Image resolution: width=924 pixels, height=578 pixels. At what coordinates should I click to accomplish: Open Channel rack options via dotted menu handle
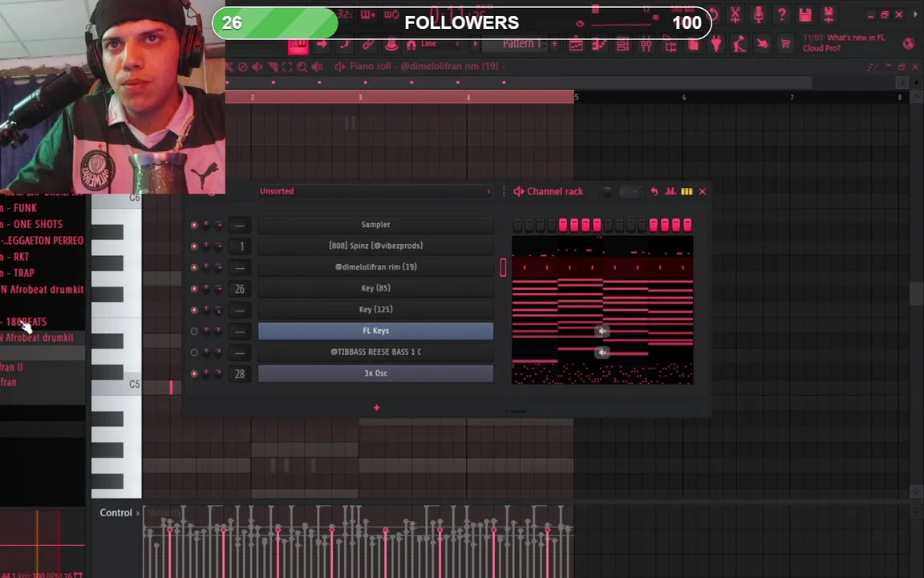503,191
